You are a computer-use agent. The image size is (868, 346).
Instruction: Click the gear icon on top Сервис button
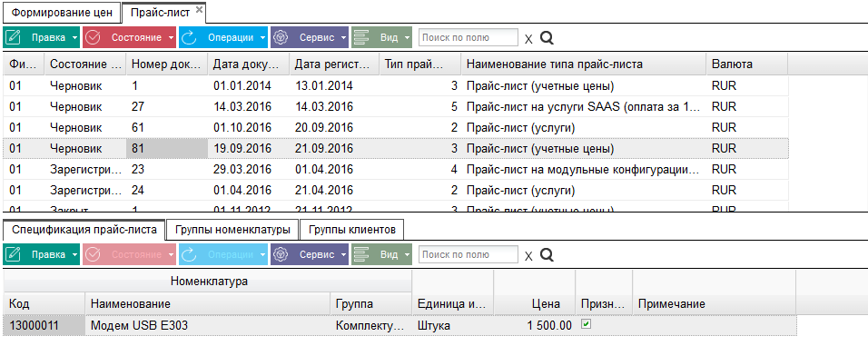pos(281,37)
